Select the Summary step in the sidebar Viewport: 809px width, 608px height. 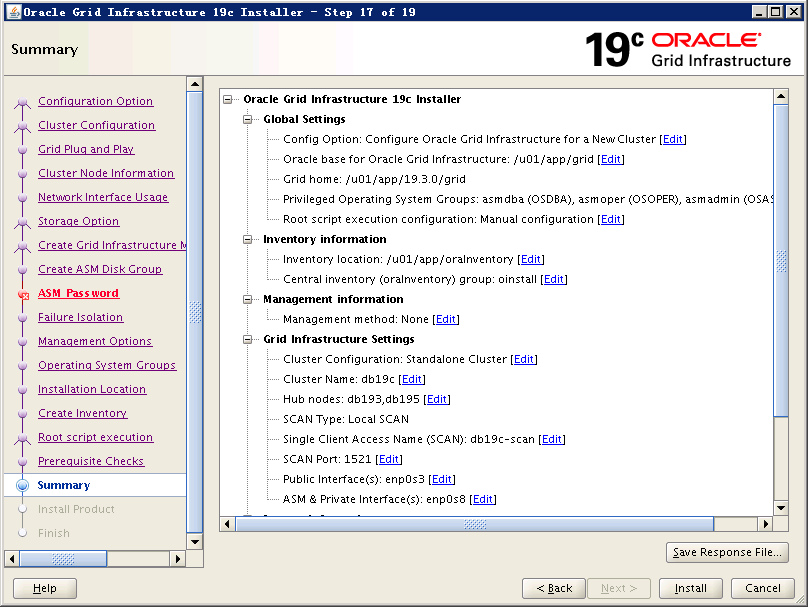tap(63, 485)
